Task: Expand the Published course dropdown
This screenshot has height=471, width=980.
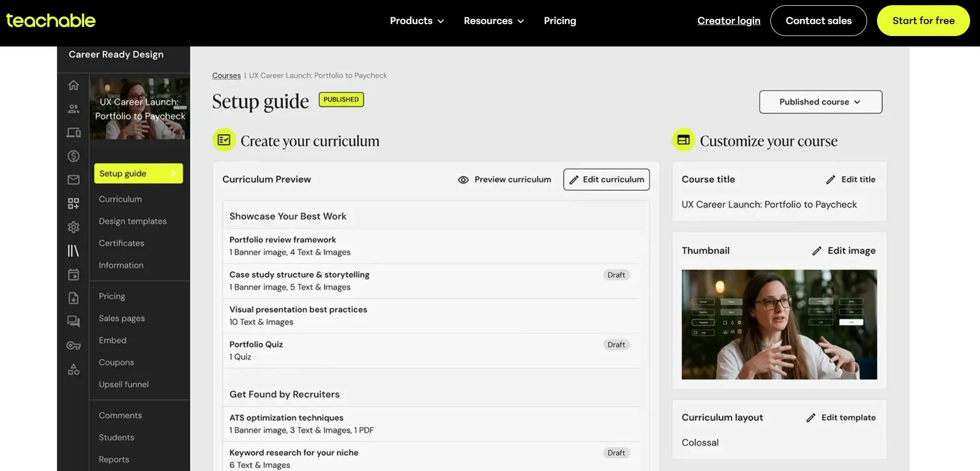Action: tap(820, 102)
